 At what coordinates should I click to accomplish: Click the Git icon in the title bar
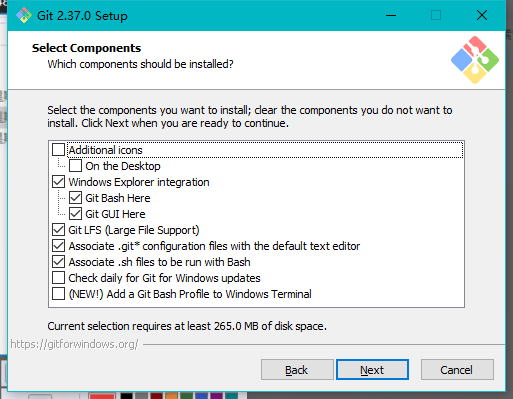24,15
